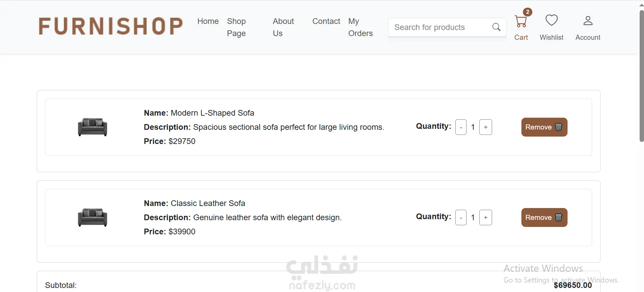Open the Account profile icon
The width and height of the screenshot is (644, 292).
(x=588, y=21)
